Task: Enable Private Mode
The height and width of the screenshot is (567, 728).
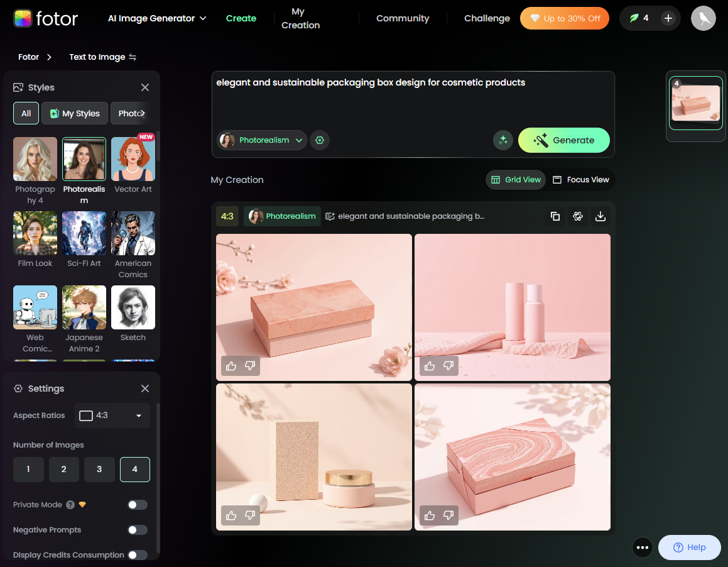Action: click(x=137, y=505)
